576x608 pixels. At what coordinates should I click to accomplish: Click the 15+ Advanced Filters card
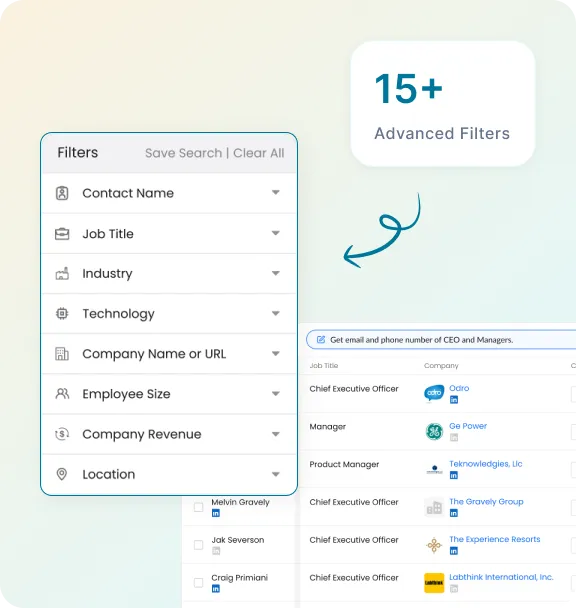click(x=443, y=104)
